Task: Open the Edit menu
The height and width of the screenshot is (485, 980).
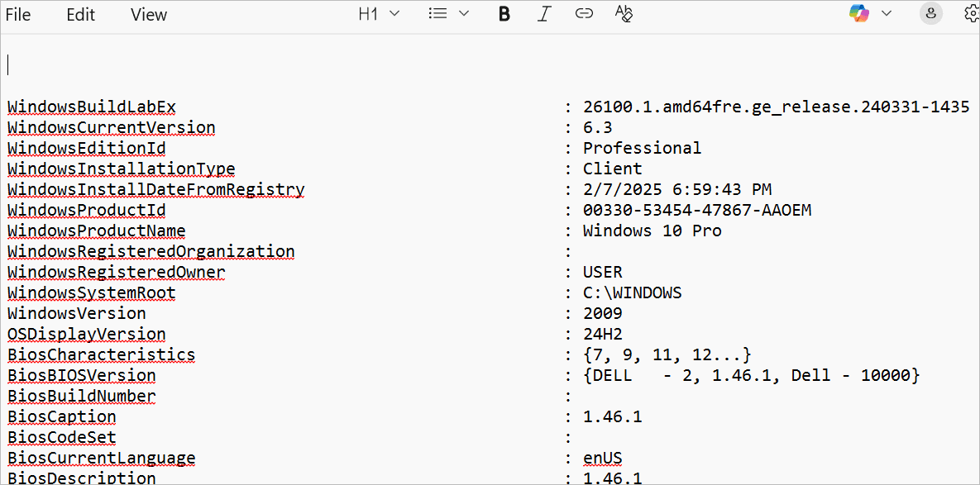Action: pyautogui.click(x=81, y=15)
